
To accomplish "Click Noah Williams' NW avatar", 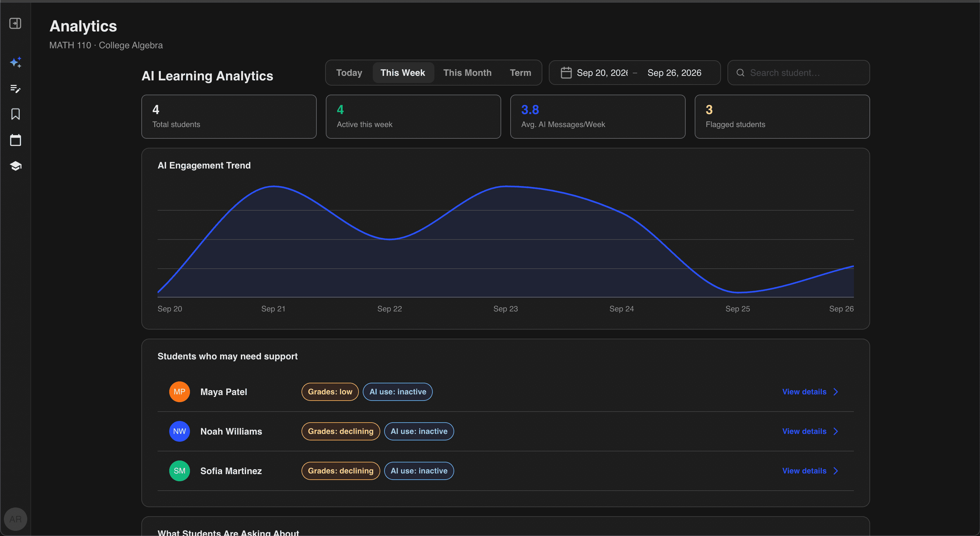I will pos(180,431).
